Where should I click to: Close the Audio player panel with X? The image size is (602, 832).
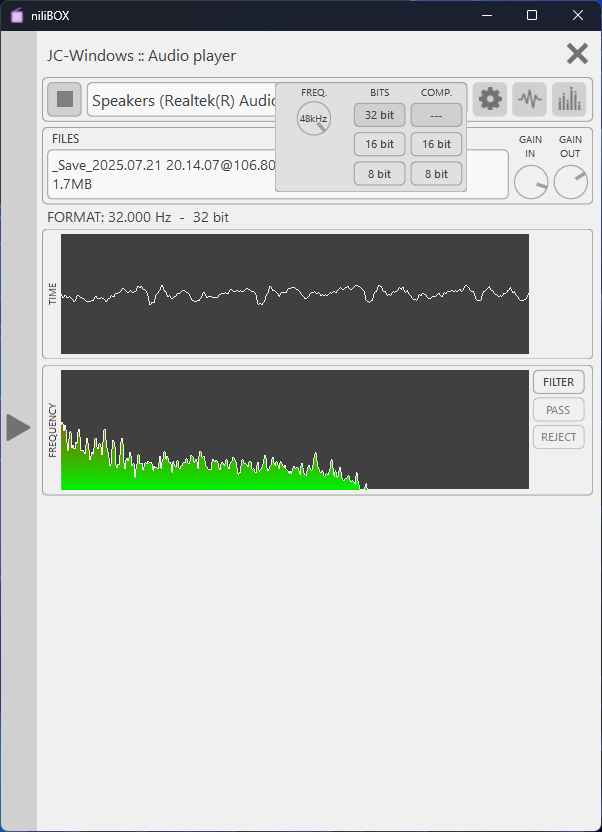577,54
